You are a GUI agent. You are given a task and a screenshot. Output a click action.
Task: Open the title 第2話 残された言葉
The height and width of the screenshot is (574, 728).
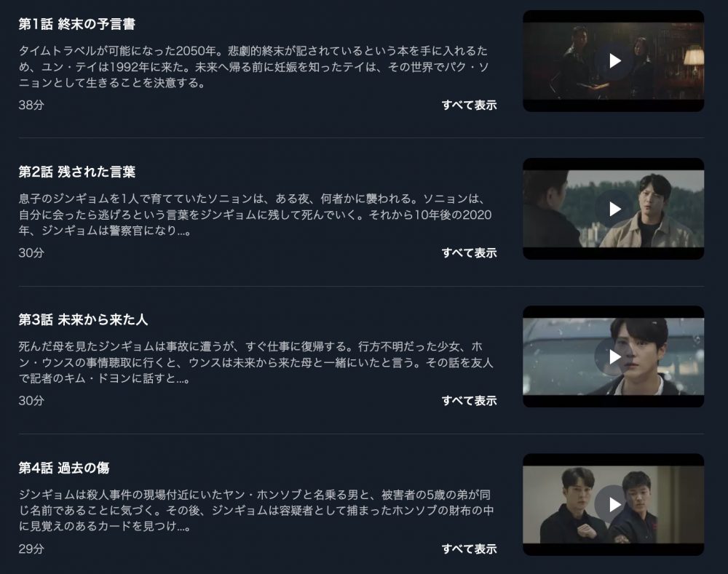click(76, 172)
